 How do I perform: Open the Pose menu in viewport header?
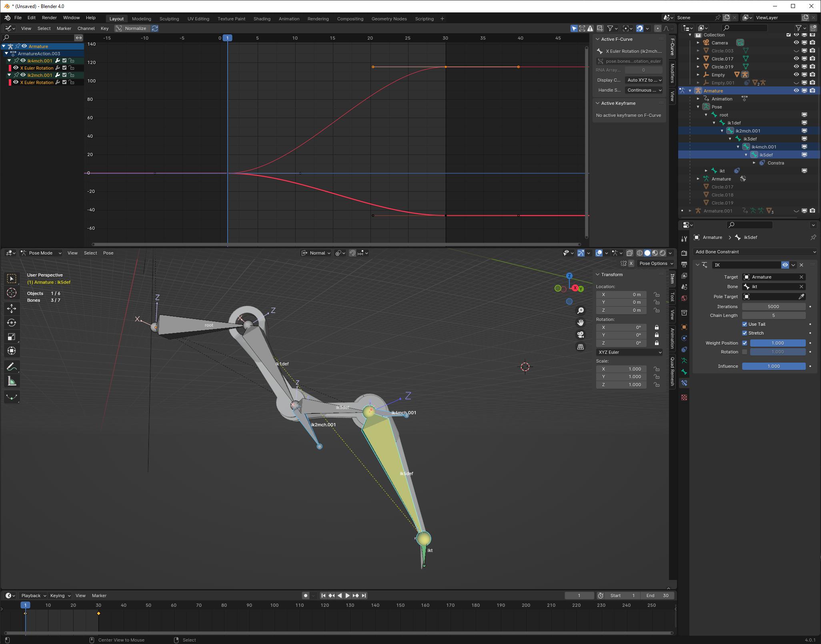click(x=108, y=253)
